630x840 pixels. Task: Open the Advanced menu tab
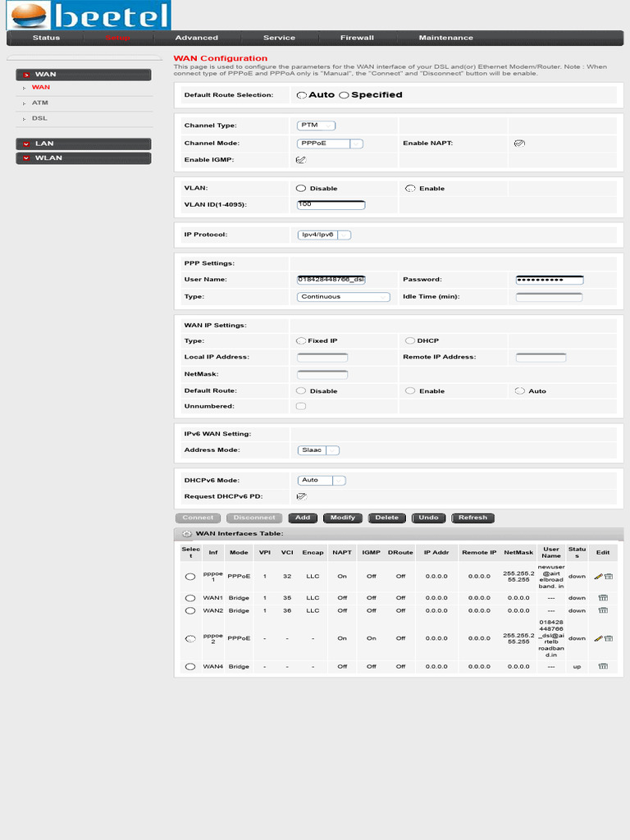tap(197, 38)
